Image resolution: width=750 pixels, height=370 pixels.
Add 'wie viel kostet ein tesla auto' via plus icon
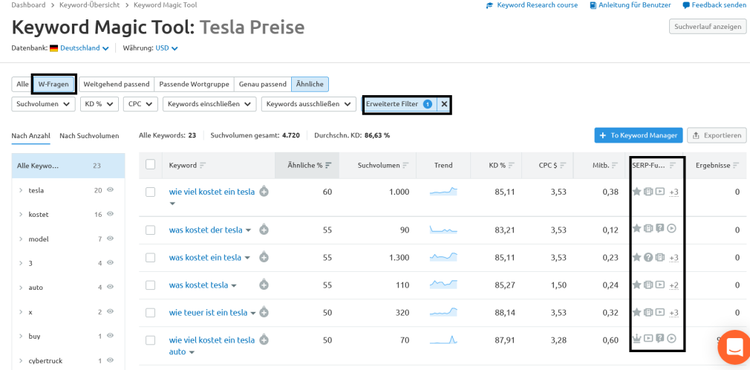tap(264, 340)
